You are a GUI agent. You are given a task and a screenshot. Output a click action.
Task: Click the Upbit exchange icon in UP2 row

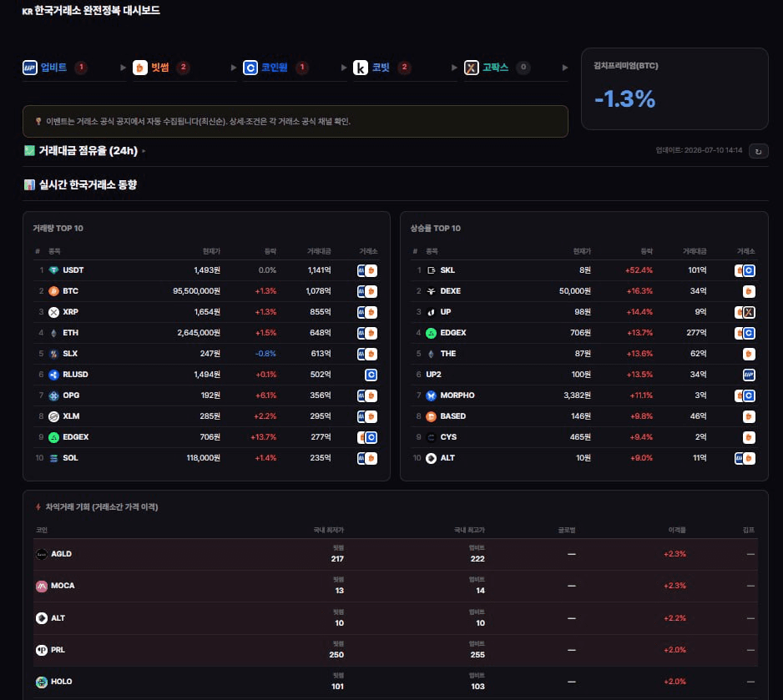tap(749, 375)
